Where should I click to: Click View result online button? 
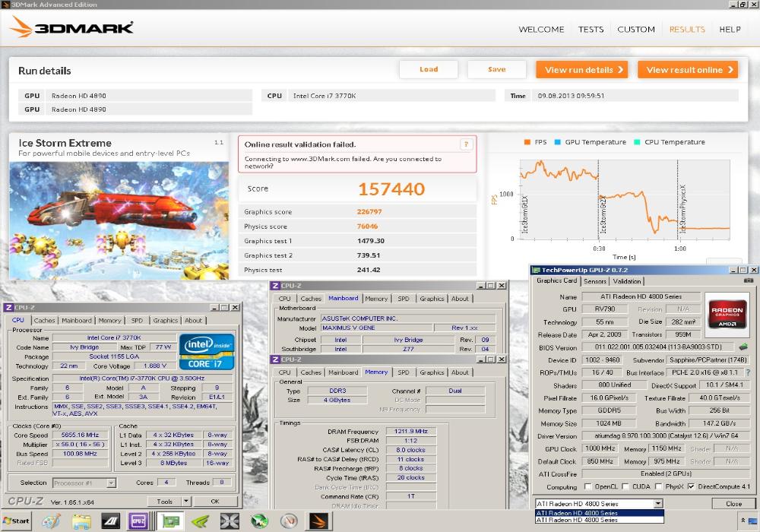tap(688, 70)
